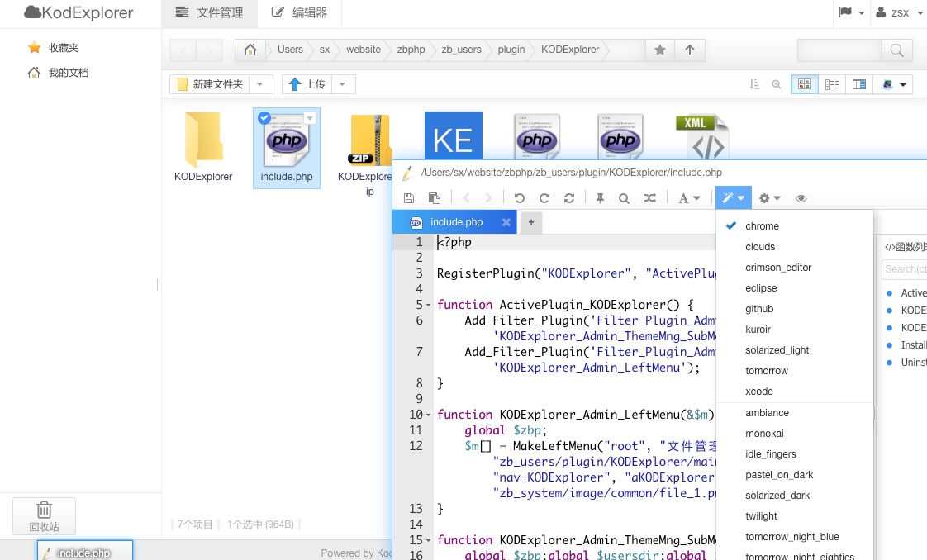This screenshot has width=927, height=560.
Task: Click the KodExplorer logo
Action: point(78,12)
